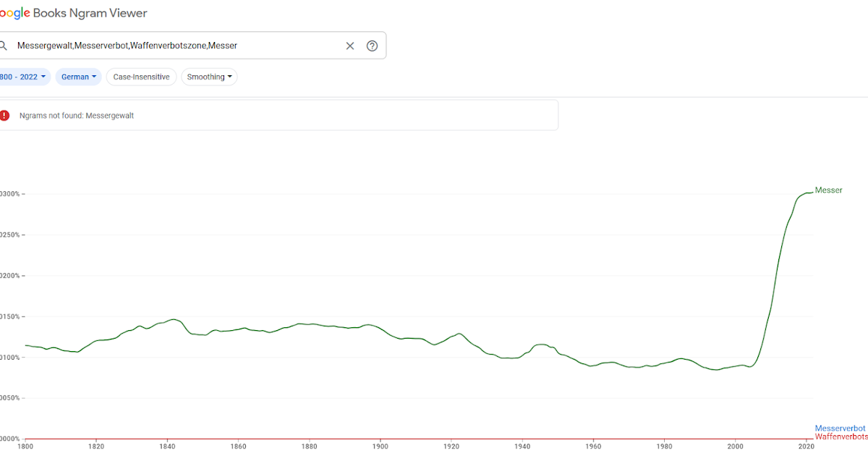This screenshot has width=868, height=456.
Task: Expand the 1800 - 2022 year range dropdown
Action: [x=24, y=77]
